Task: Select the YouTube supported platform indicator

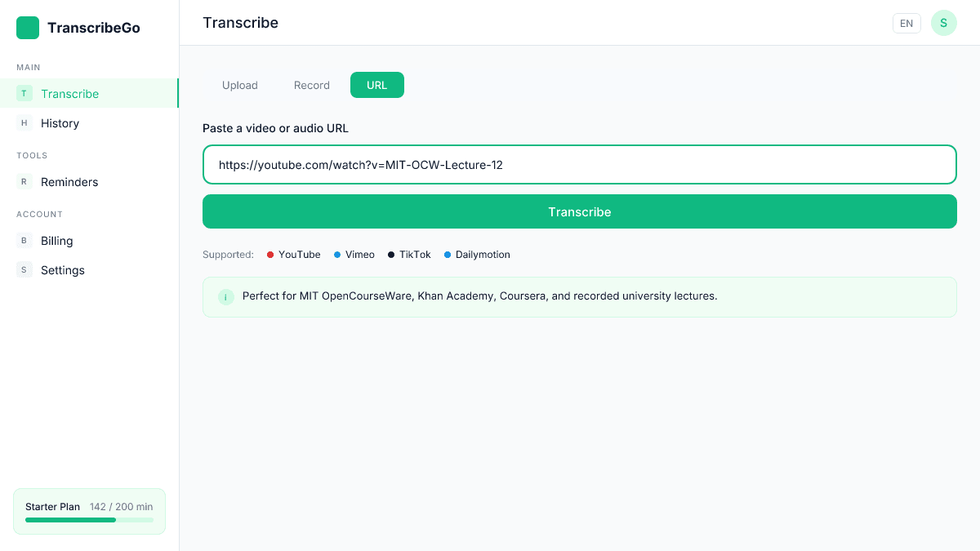Action: [x=293, y=254]
